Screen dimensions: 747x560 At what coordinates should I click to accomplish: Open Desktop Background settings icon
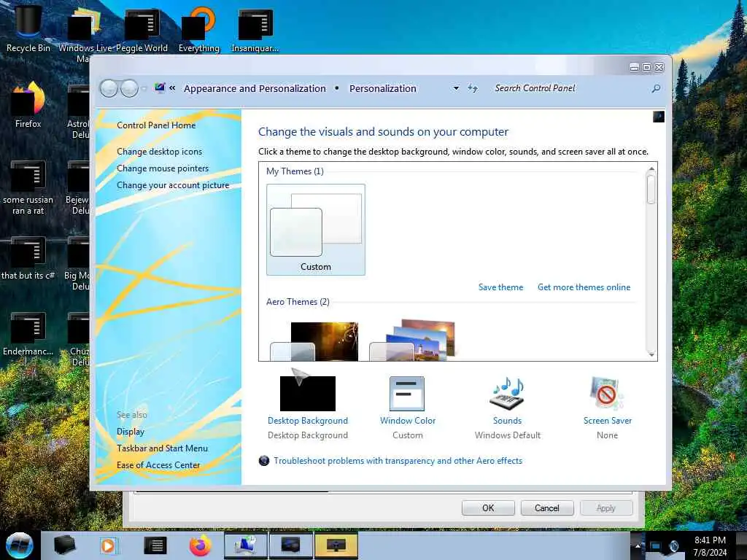click(x=308, y=393)
